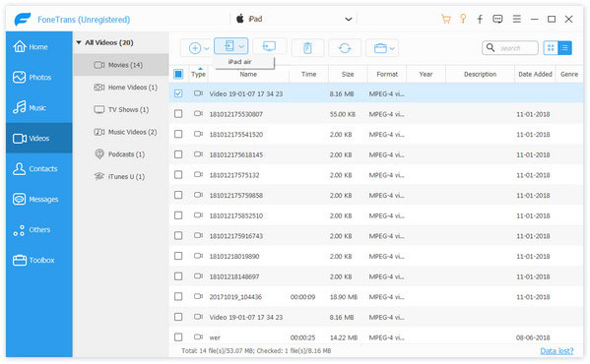Sort by the Time column header
Image resolution: width=590 pixels, height=364 pixels.
click(308, 74)
